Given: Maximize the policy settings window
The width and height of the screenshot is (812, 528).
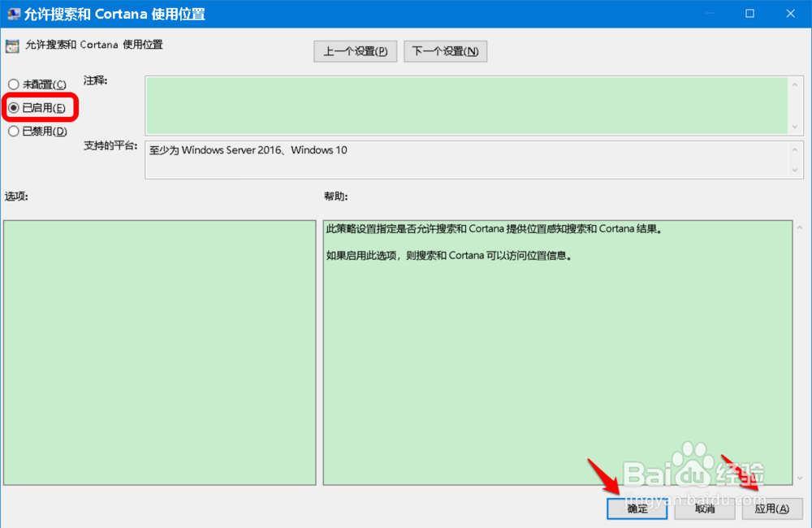Looking at the screenshot, I should [x=749, y=14].
